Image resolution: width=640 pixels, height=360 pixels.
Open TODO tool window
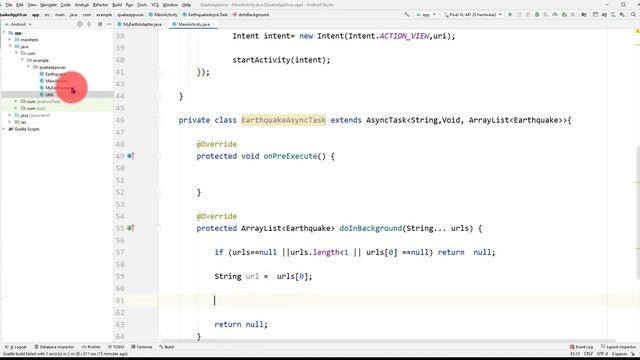coord(116,347)
